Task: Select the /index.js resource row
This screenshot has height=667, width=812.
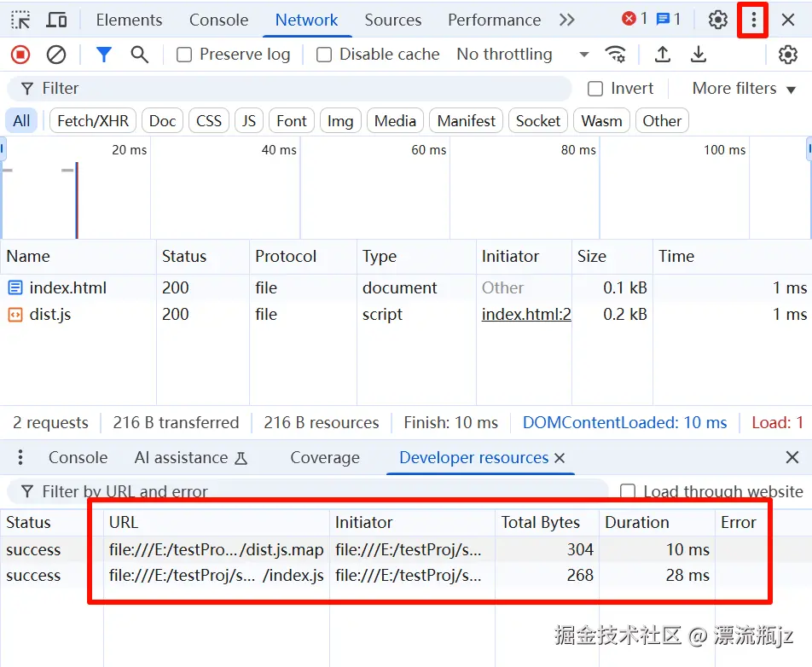Action: pos(406,575)
